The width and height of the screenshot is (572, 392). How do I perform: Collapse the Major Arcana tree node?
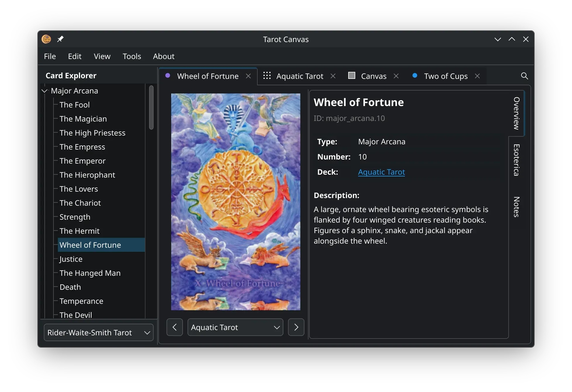click(45, 91)
